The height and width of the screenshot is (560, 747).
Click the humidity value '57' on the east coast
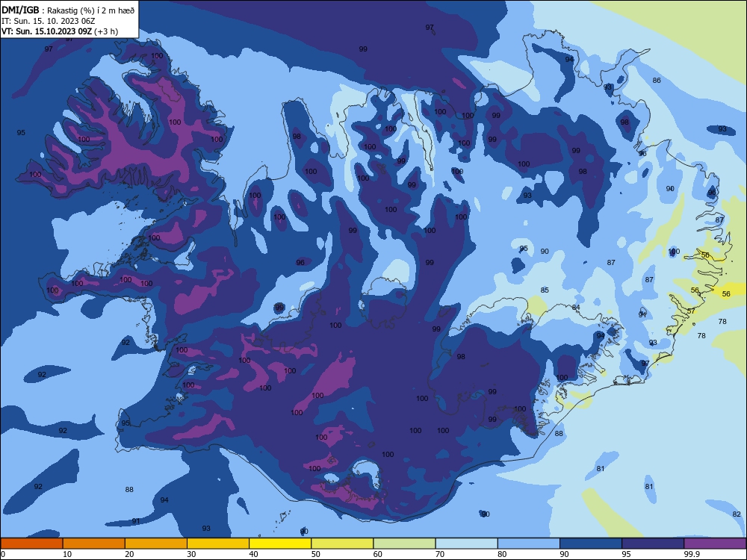tap(691, 311)
